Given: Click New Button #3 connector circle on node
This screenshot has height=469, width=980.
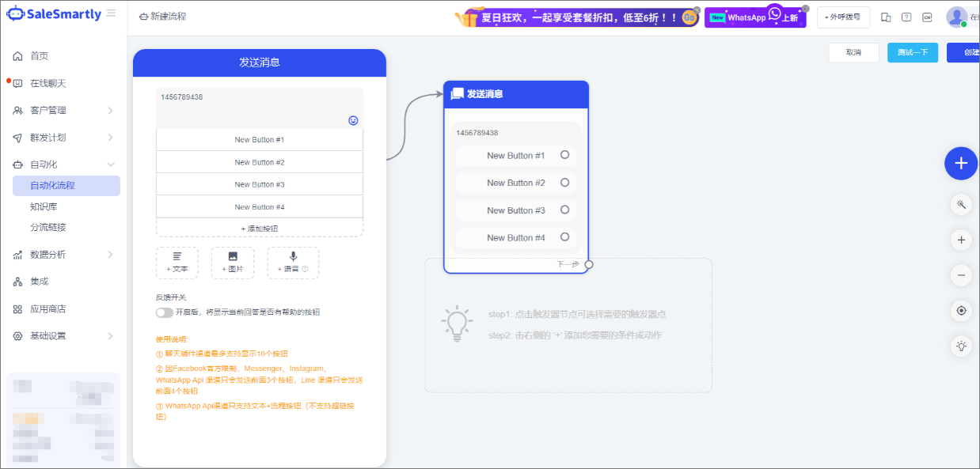Looking at the screenshot, I should 564,210.
